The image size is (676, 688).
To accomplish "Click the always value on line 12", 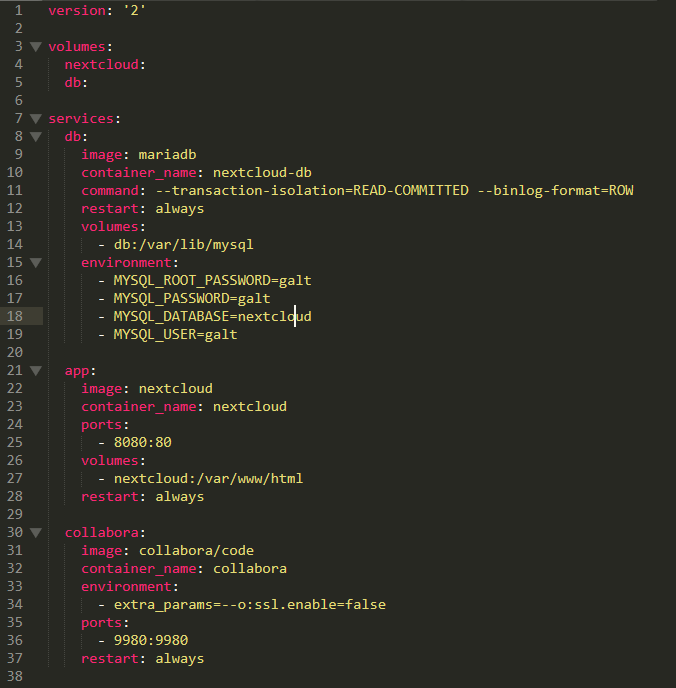I will [x=180, y=208].
